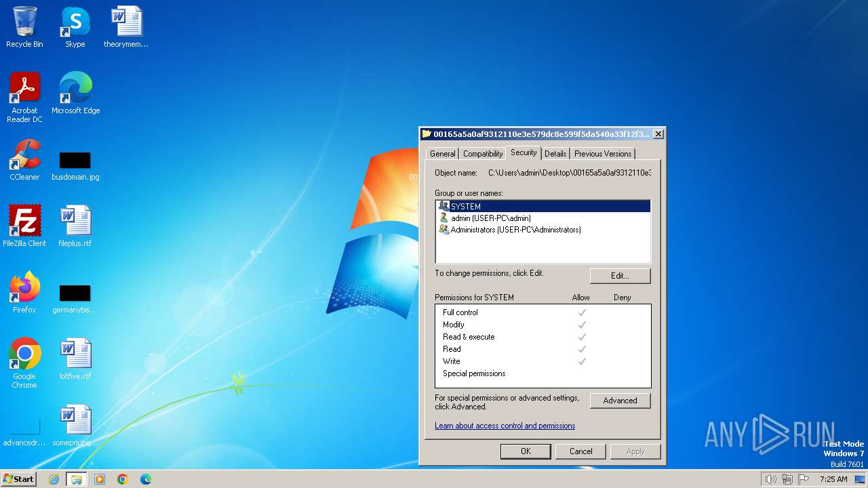Viewport: 868px width, 488px height.
Task: Click the Show desktop button
Action: point(860,479)
